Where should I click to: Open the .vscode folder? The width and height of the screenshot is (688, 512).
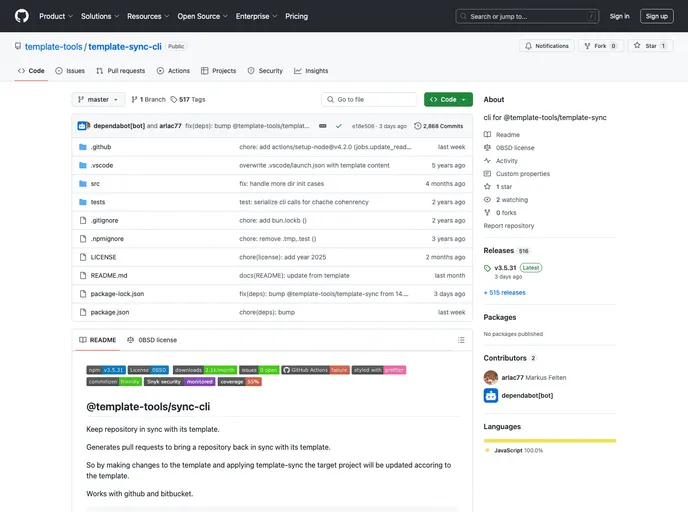click(x=102, y=165)
